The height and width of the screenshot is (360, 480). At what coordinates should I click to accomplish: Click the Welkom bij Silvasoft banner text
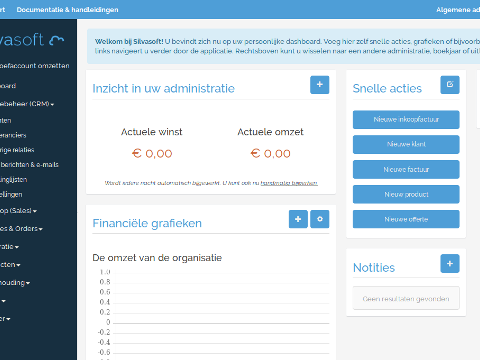pyautogui.click(x=287, y=46)
